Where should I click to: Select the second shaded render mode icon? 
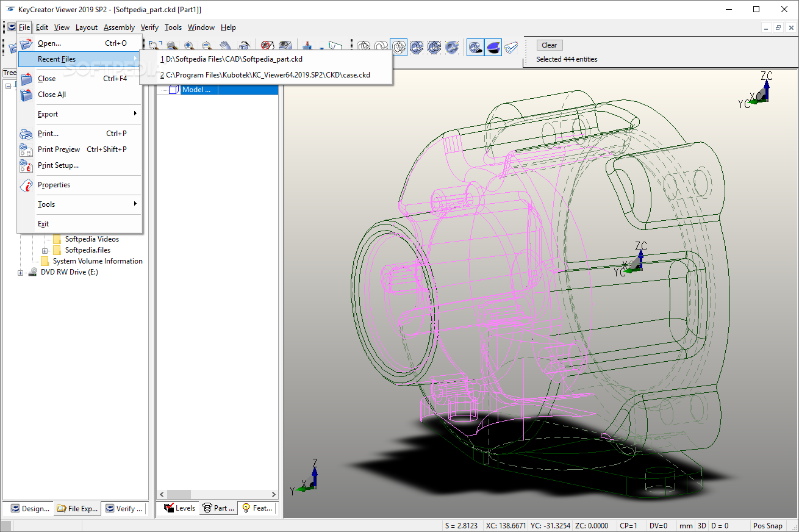(435, 47)
